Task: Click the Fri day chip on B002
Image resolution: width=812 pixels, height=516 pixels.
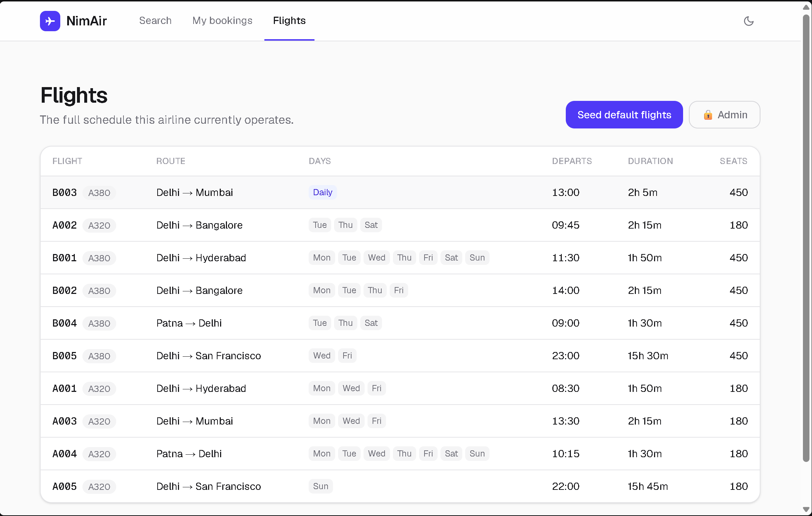Action: [398, 290]
